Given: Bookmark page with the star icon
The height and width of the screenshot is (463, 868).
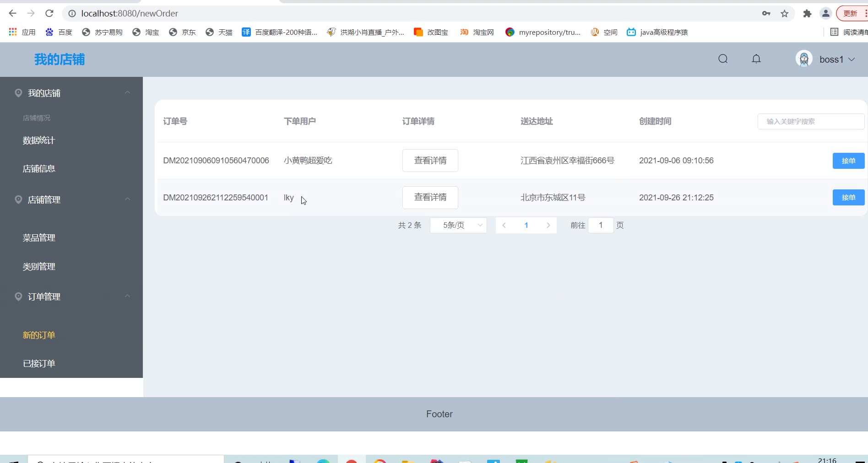Looking at the screenshot, I should click(x=785, y=14).
